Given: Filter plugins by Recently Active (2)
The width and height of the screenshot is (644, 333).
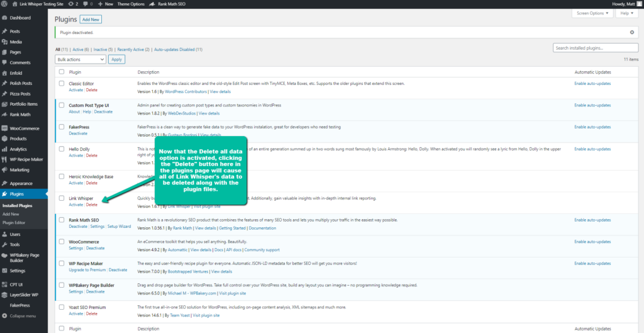Looking at the screenshot, I should [133, 49].
